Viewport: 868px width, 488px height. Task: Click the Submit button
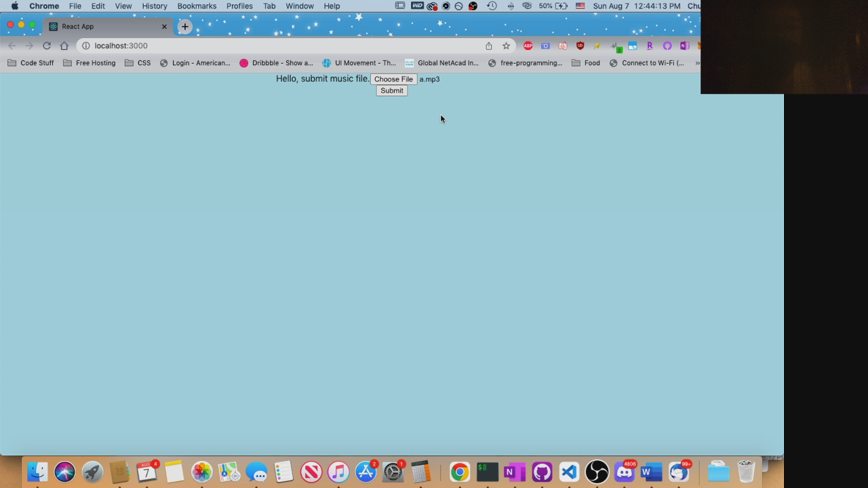tap(392, 91)
